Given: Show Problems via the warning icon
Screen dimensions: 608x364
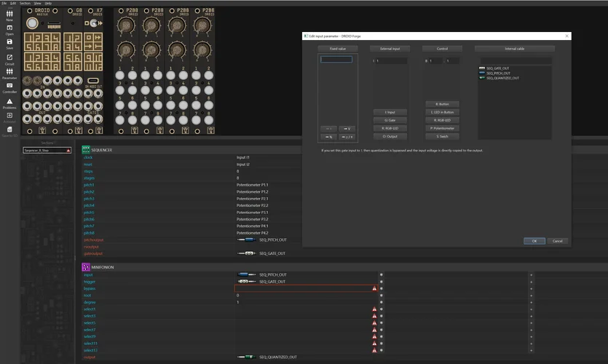Looking at the screenshot, I should point(9,103).
